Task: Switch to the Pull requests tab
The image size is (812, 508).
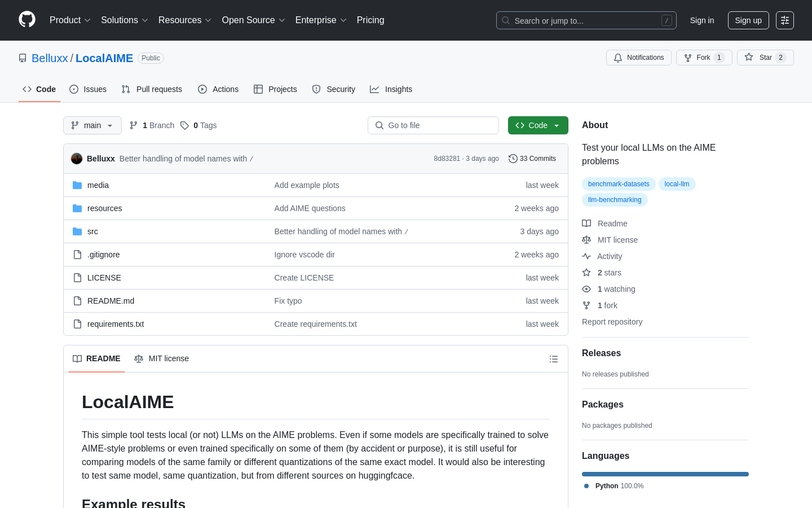Action: click(x=152, y=89)
